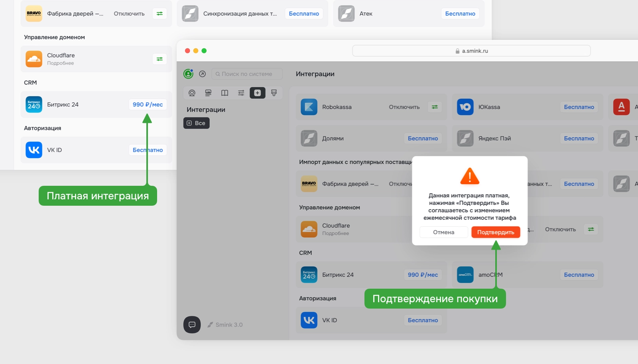Open the paint brush design icon
Viewport: 638px width, 364px height.
point(274,93)
